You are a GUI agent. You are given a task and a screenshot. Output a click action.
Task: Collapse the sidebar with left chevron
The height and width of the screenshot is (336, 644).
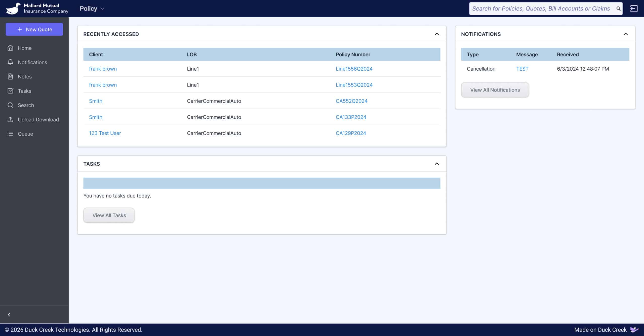pos(9,314)
